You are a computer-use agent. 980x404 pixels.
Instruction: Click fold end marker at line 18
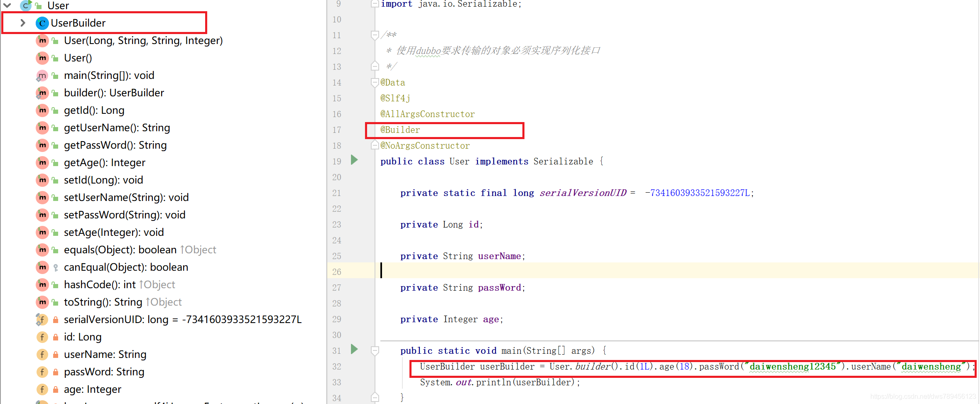(375, 145)
